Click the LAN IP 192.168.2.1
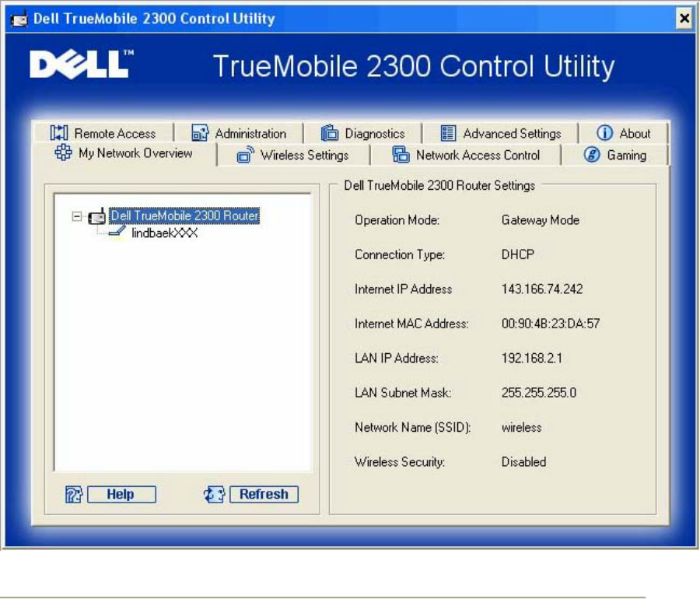 click(x=532, y=358)
